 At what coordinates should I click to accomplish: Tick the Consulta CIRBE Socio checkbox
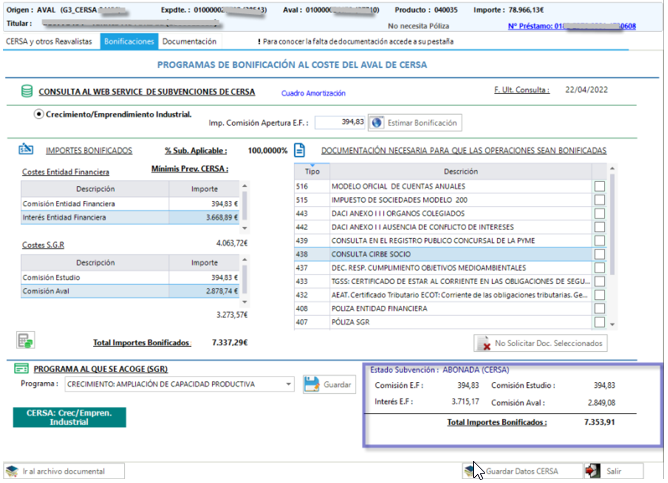(599, 255)
